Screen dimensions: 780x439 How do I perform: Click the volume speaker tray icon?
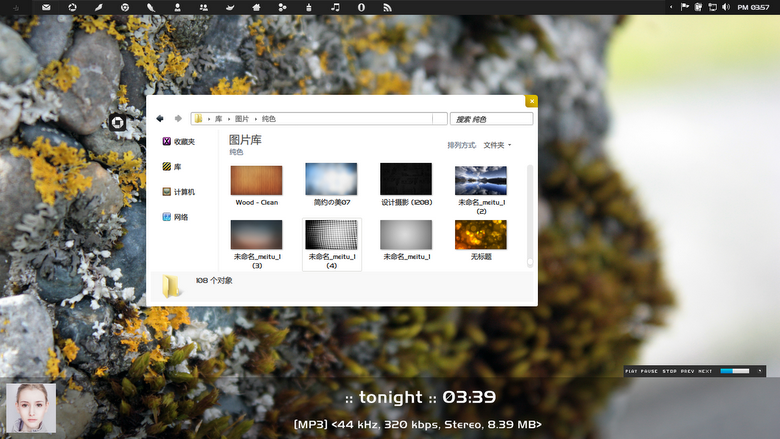coord(726,7)
